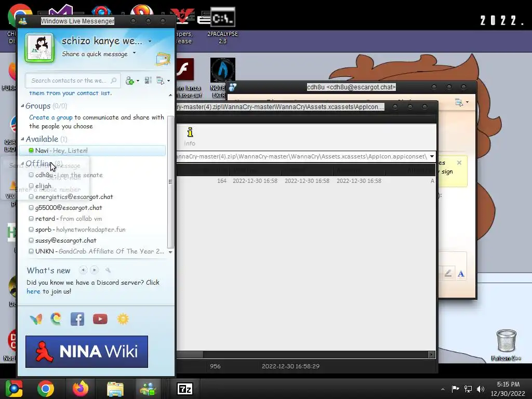This screenshot has height=399, width=532.
Task: Show hidden tray icons arrow
Action: 443,389
